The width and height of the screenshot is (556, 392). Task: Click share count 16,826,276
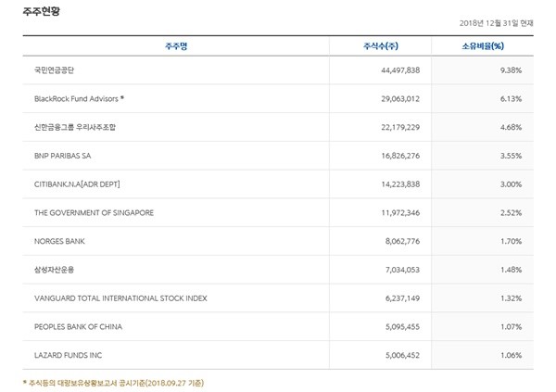pos(400,156)
